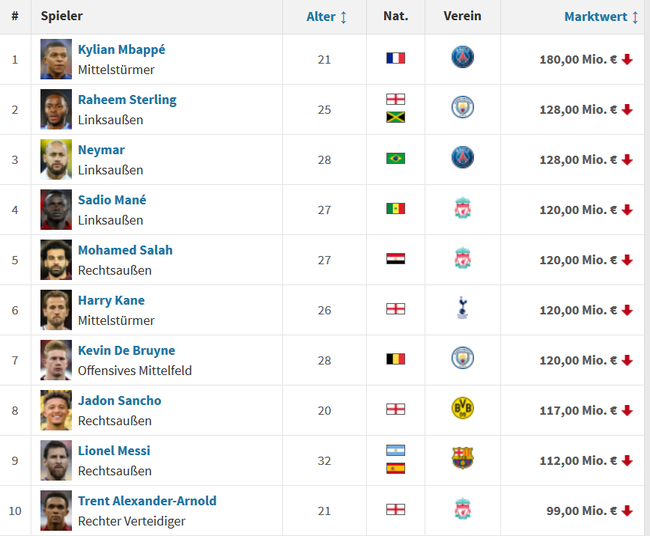This screenshot has height=536, width=650.
Task: Open Kylian Mbappé's player profile link
Action: (x=122, y=50)
